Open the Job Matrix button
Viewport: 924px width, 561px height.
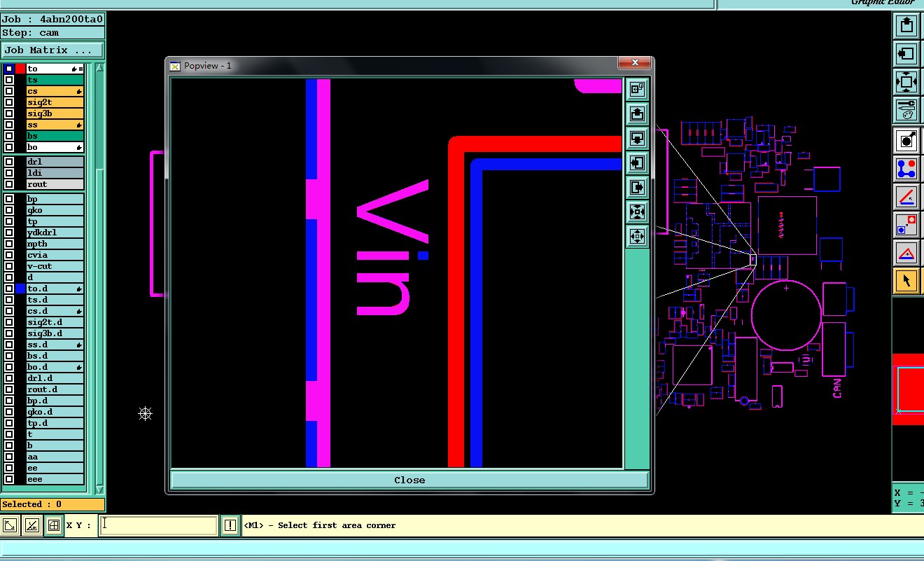52,50
